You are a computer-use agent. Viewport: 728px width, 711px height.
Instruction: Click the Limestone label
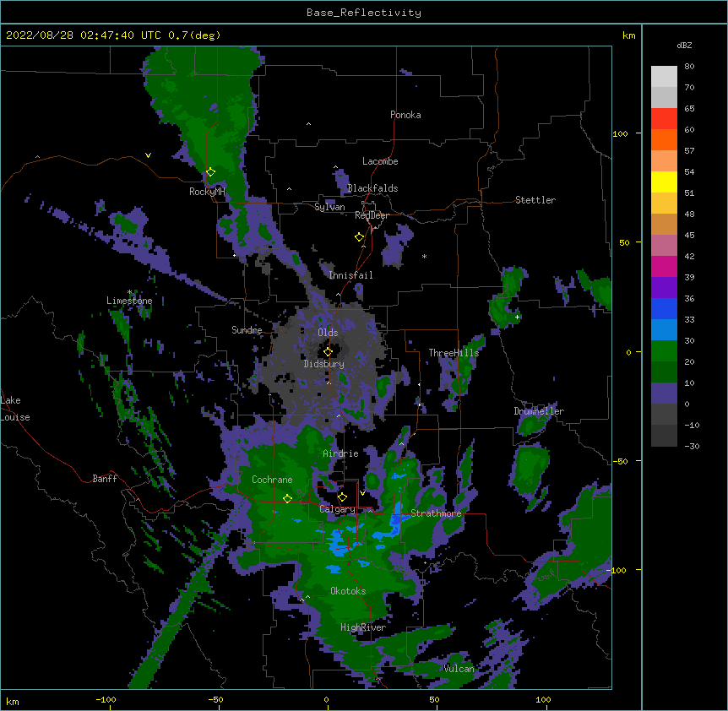[x=129, y=301]
